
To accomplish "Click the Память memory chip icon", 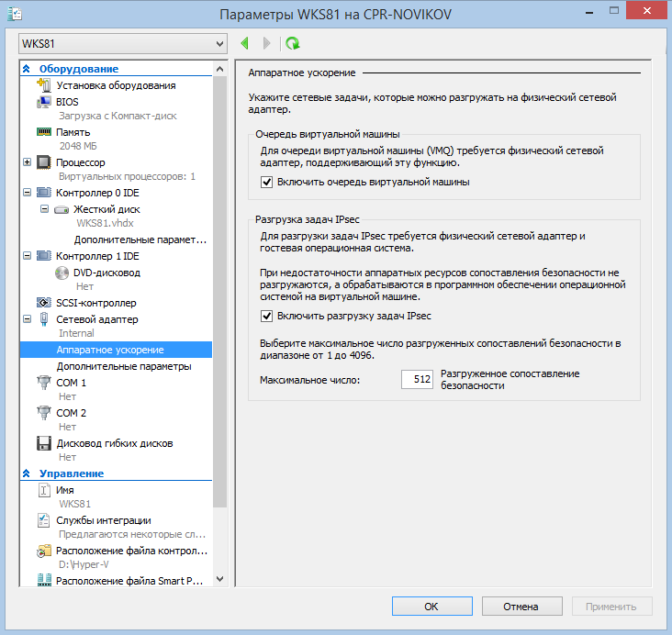I will click(44, 132).
